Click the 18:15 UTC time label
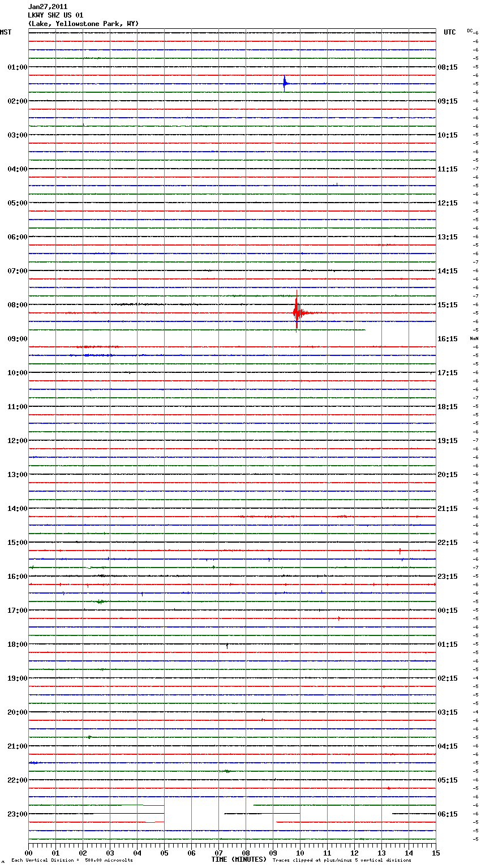Viewport: 481px width, 868px height. [448, 407]
